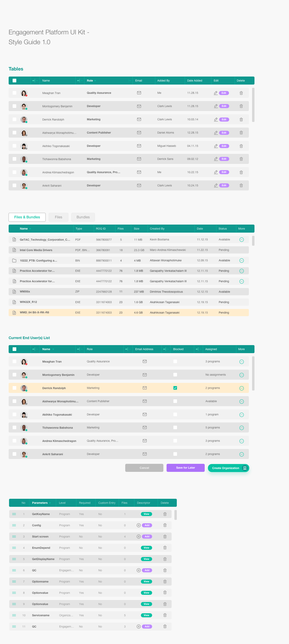Click View button in GetDisplayName row

click(x=146, y=559)
